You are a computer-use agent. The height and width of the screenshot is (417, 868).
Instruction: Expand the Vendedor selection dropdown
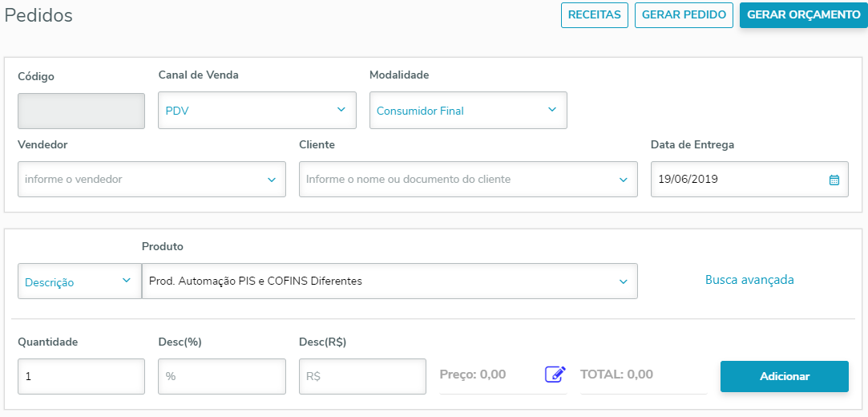(271, 180)
